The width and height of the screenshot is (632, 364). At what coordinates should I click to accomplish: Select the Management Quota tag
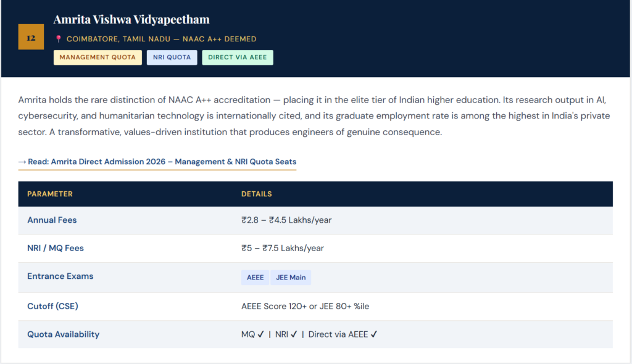pos(97,57)
